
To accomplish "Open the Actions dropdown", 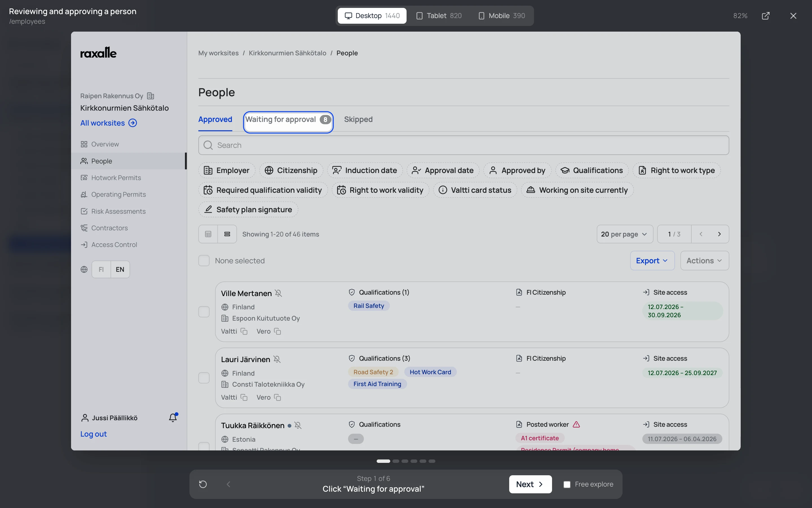I will pos(705,261).
